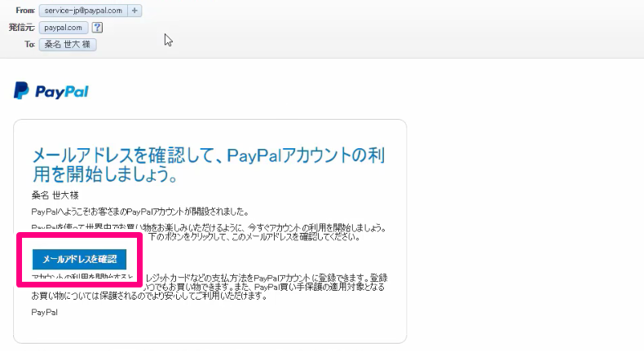The image size is (644, 351).
Task: Click the PayPalへようこそ welcome sentence
Action: click(140, 212)
